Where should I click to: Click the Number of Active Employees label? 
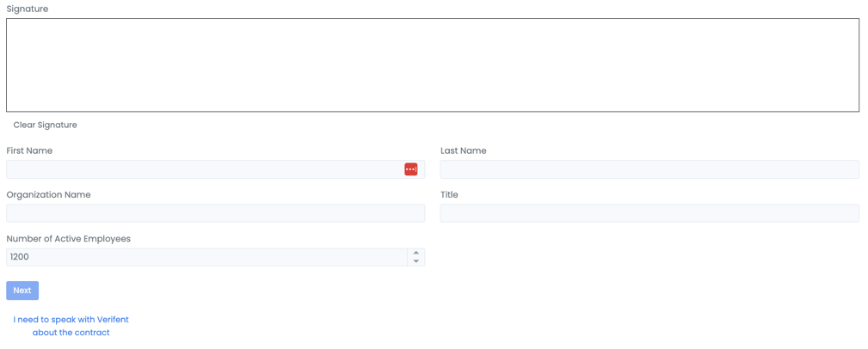coord(69,238)
